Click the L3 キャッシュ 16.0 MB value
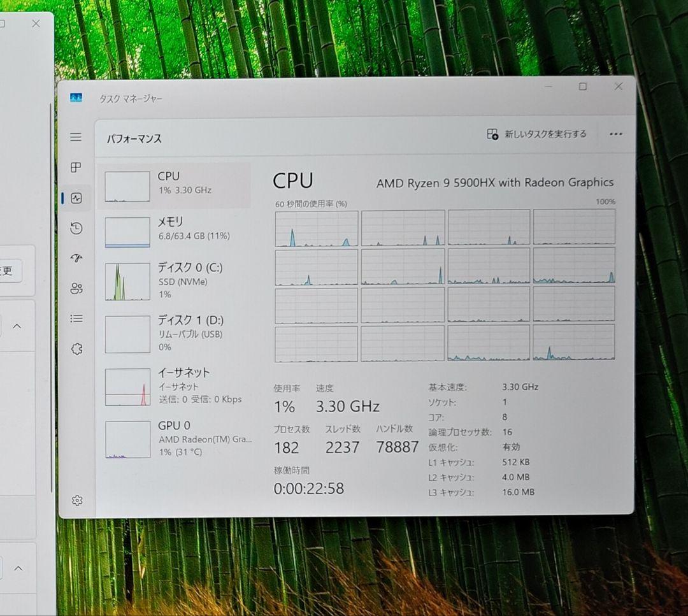Viewport: 688px width, 616px height. 518,492
